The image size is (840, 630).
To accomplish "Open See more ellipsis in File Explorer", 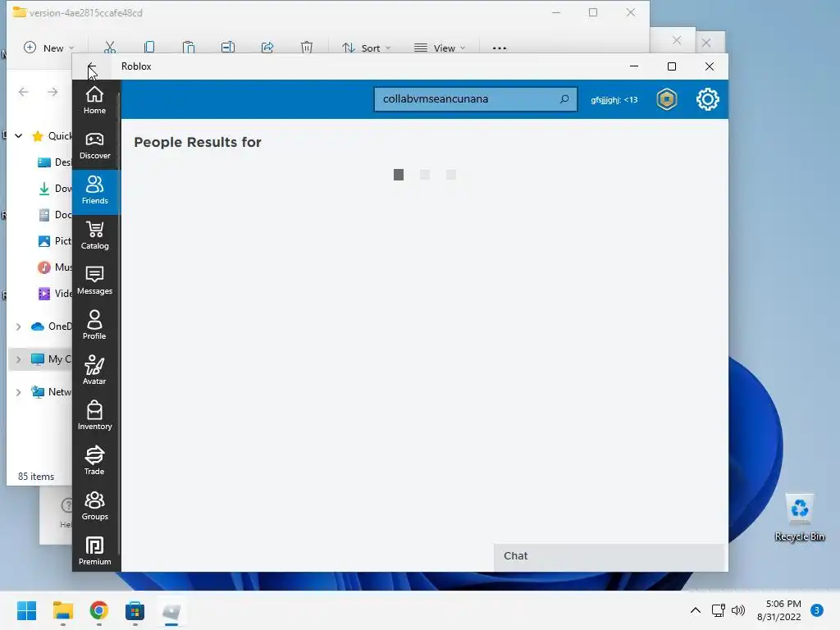I will [500, 48].
